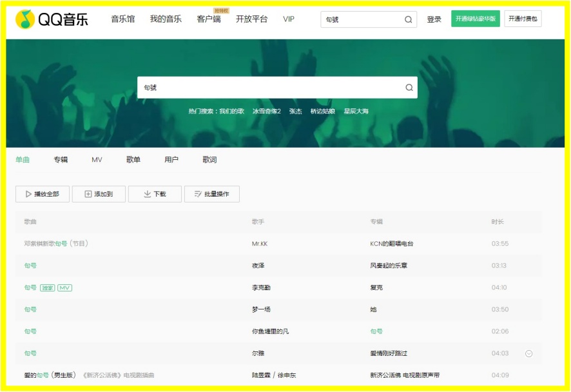The width and height of the screenshot is (571, 392).
Task: Select the 歌单 tab
Action: click(x=133, y=160)
